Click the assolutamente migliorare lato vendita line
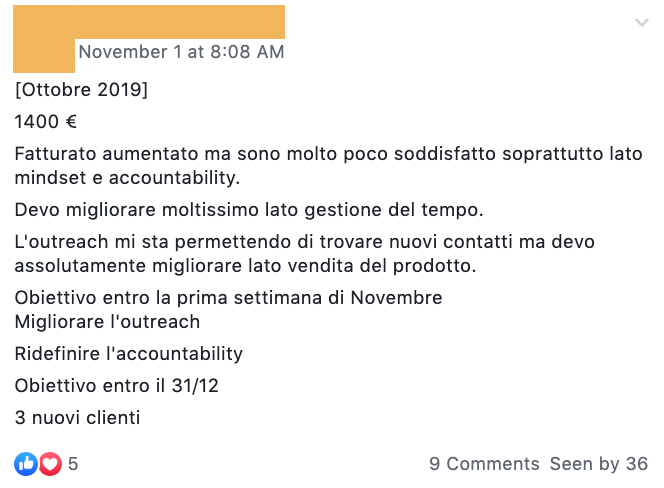Screen dimensions: 664x488 (x=246, y=266)
